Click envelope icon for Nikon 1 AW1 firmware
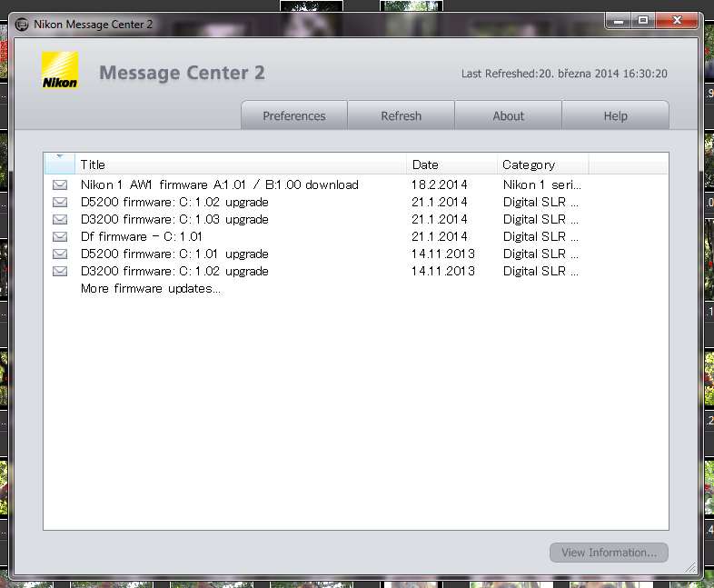The height and width of the screenshot is (588, 714). pos(60,184)
